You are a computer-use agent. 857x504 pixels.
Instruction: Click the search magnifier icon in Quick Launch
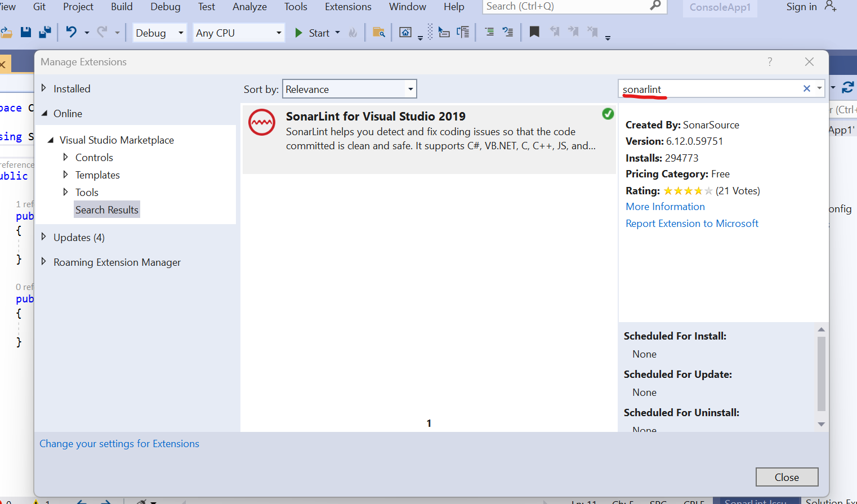(x=655, y=6)
